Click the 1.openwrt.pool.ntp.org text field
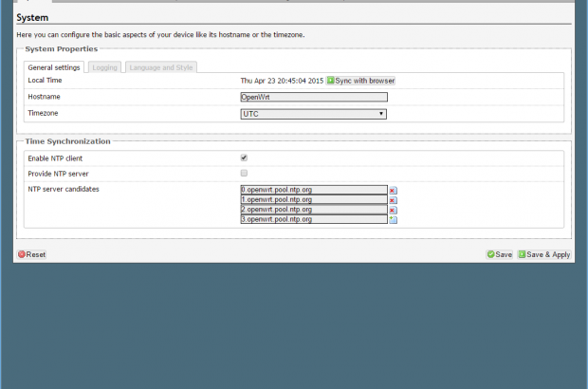 point(314,199)
